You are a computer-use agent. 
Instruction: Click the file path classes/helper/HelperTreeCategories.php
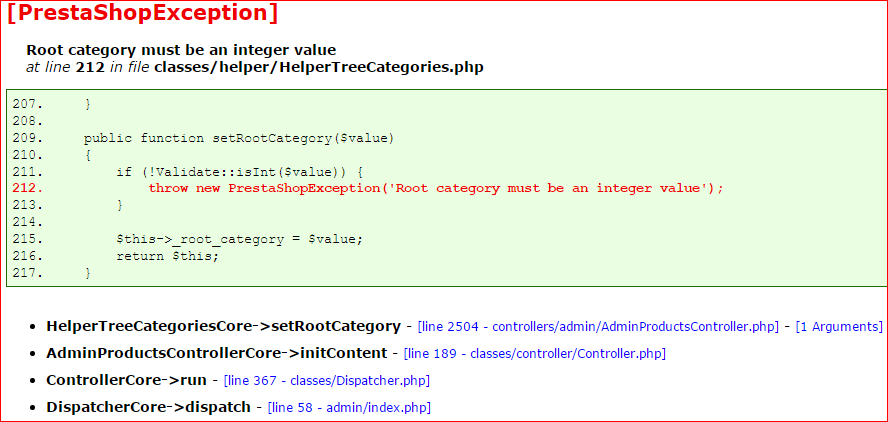pos(319,68)
